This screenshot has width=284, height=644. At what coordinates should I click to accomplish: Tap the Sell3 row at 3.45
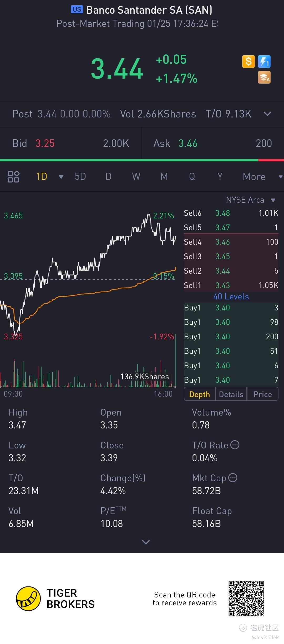point(231,256)
